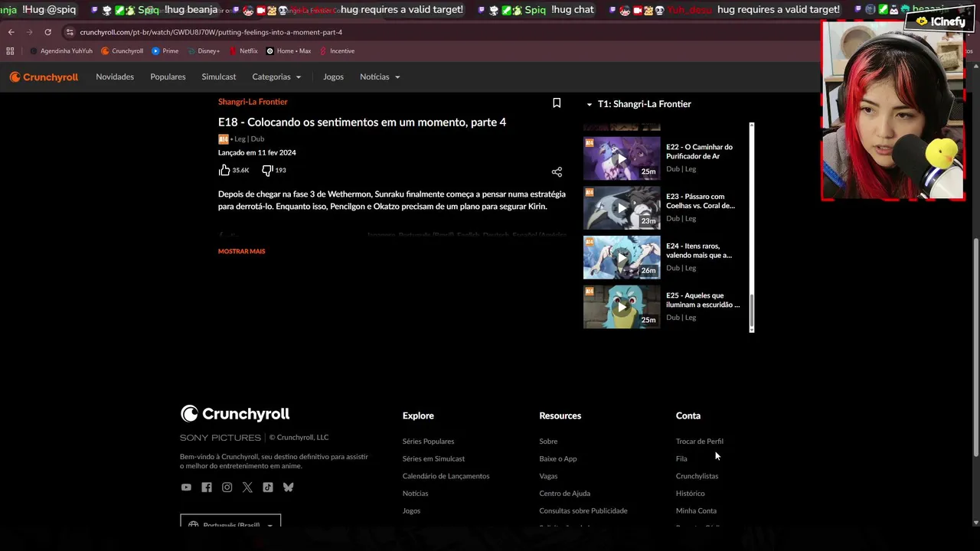Play the E24 episode thumbnail
The width and height of the screenshot is (980, 551).
(x=622, y=257)
